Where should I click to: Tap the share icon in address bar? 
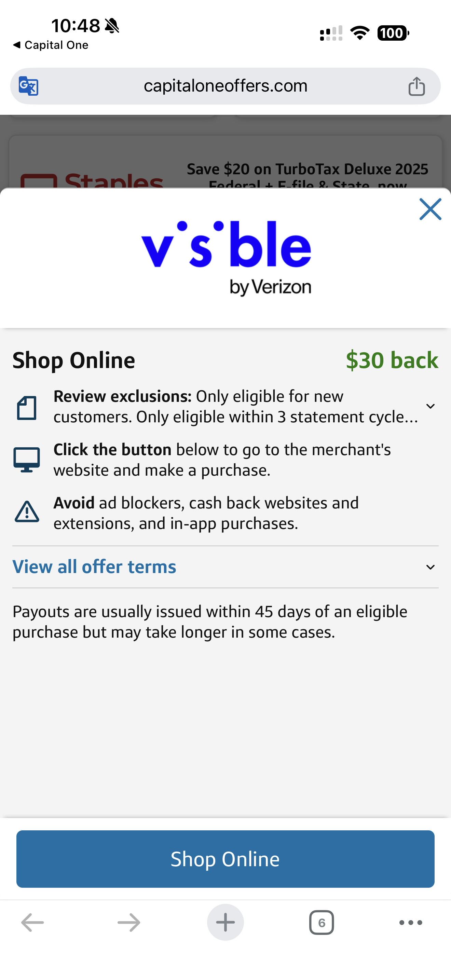coord(416,86)
